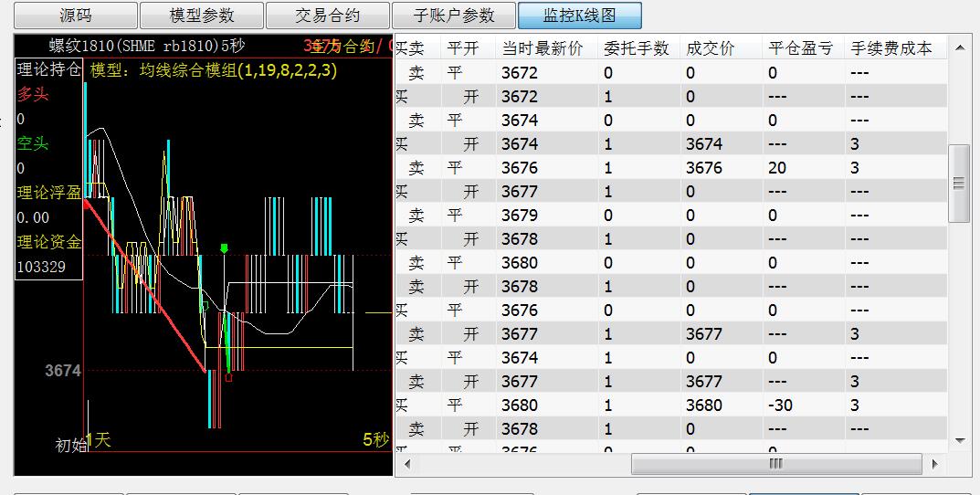Click the horizontal scrollbar left arrow

406,464
